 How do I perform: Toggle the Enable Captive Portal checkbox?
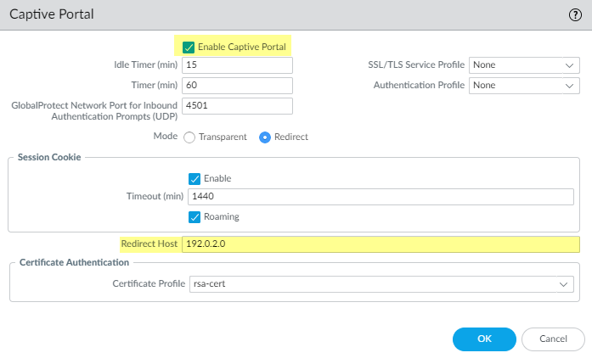(189, 46)
